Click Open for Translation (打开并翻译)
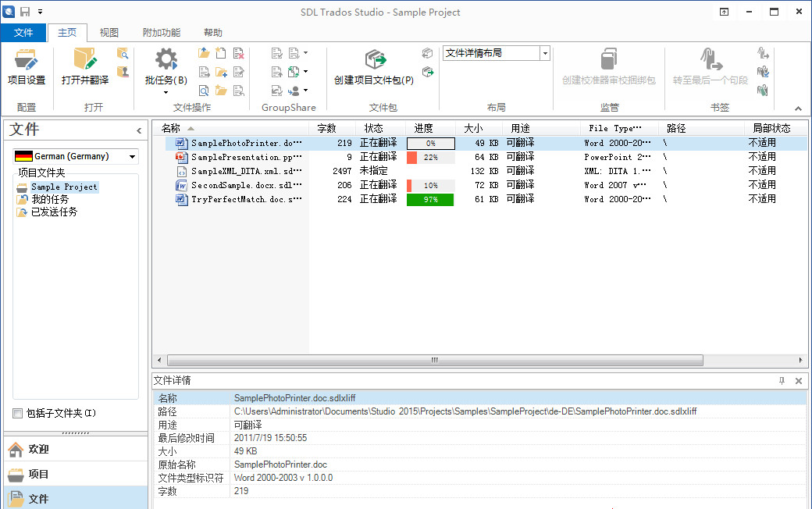Screen dimensions: 812x509 85,66
